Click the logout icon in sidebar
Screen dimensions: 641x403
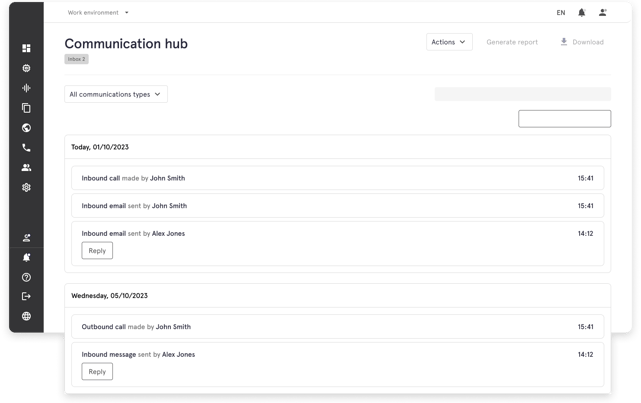26,296
